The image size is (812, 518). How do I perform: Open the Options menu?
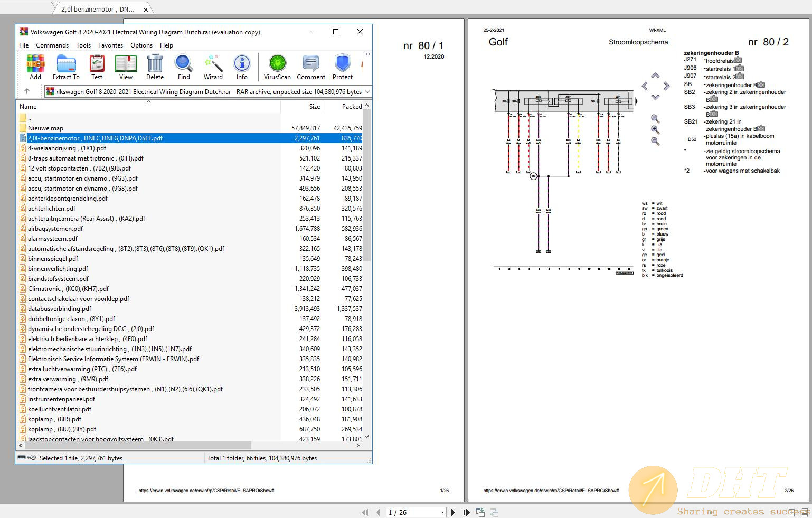click(x=141, y=45)
